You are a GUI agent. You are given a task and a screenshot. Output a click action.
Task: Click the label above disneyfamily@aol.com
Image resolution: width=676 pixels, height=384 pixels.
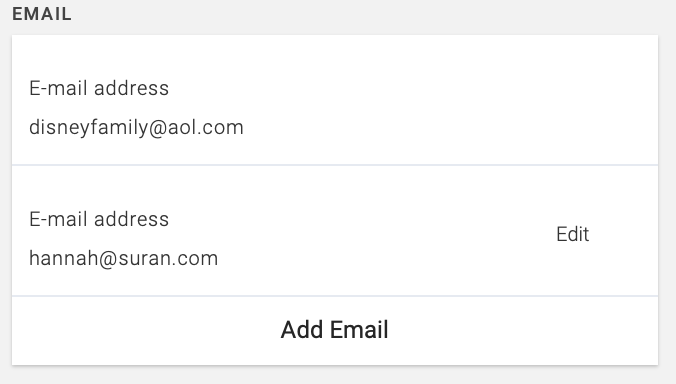click(x=99, y=88)
